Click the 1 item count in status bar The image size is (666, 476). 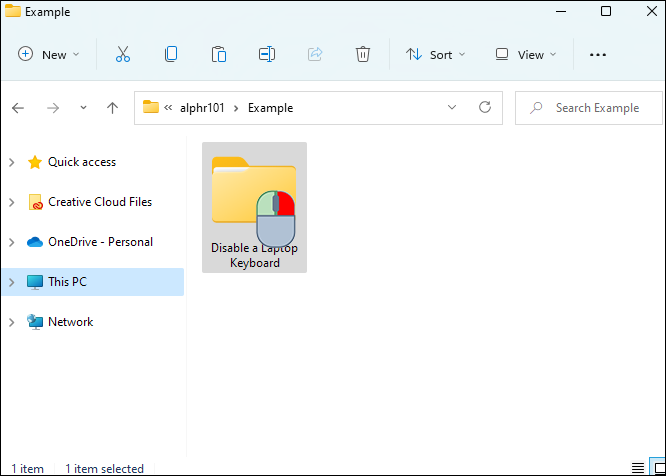(x=27, y=469)
